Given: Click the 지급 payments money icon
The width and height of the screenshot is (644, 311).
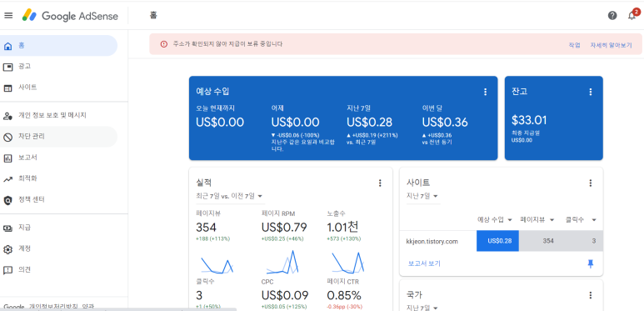Looking at the screenshot, I should coord(7,228).
